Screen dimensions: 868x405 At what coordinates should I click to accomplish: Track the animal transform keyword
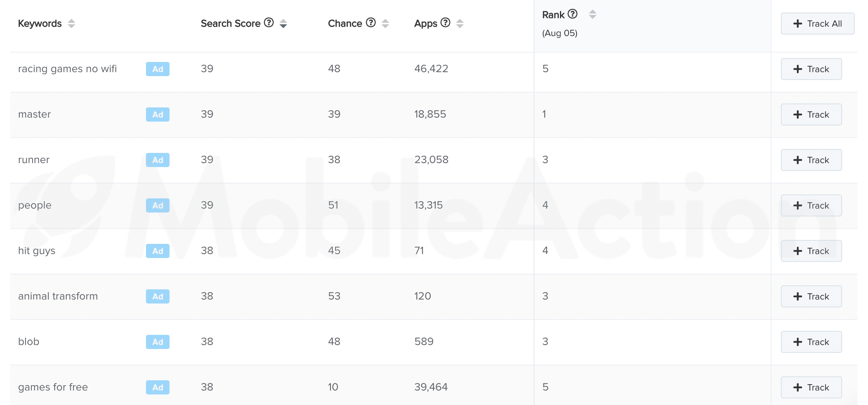(811, 296)
